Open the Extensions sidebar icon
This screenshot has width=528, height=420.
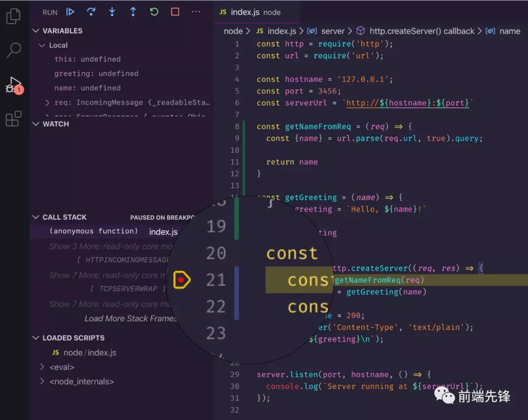[x=14, y=117]
